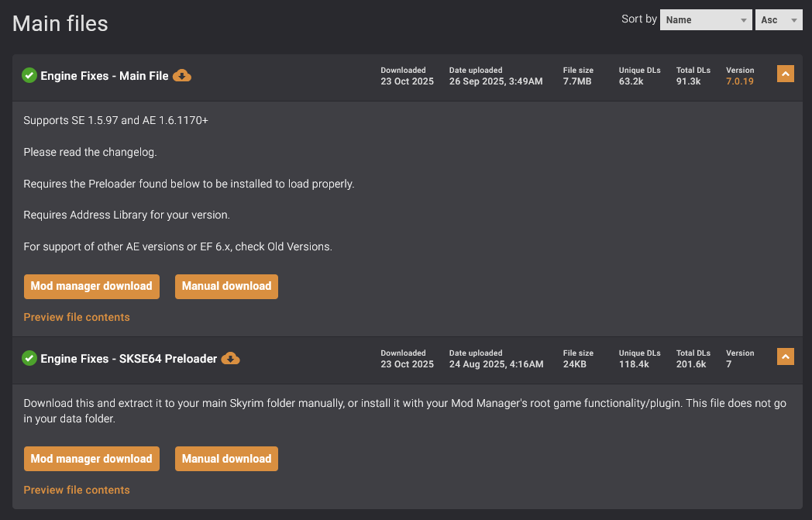Viewport: 812px width, 520px height.
Task: Preview file contents of Main File
Action: 77,317
